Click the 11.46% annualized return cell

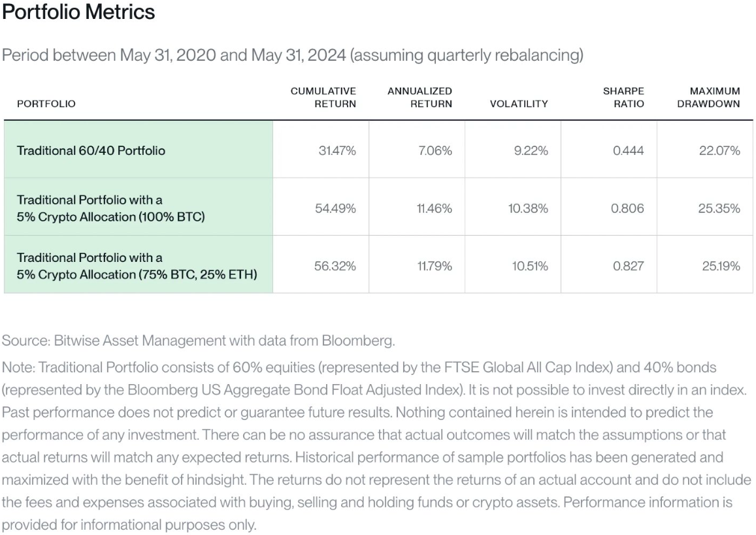[435, 208]
